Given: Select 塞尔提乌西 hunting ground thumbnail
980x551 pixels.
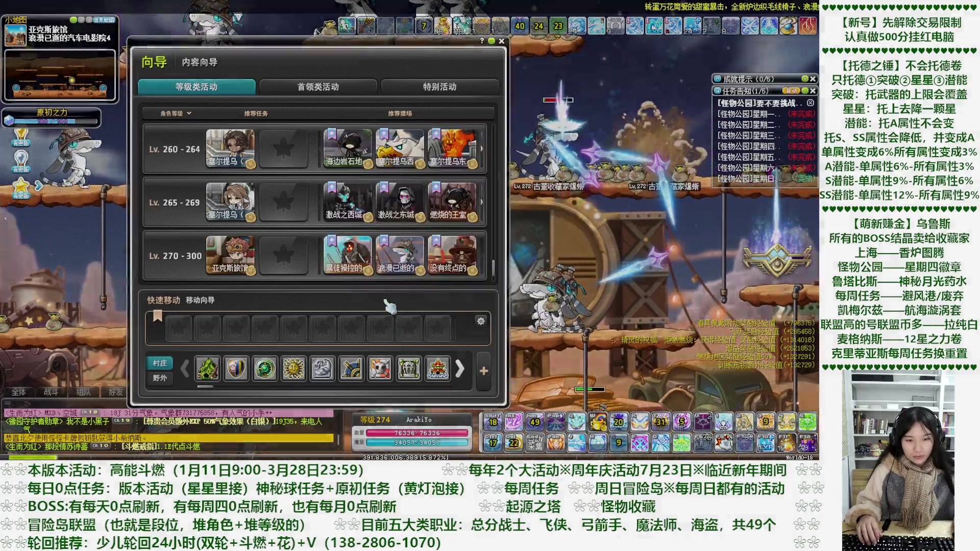Looking at the screenshot, I should 400,148.
